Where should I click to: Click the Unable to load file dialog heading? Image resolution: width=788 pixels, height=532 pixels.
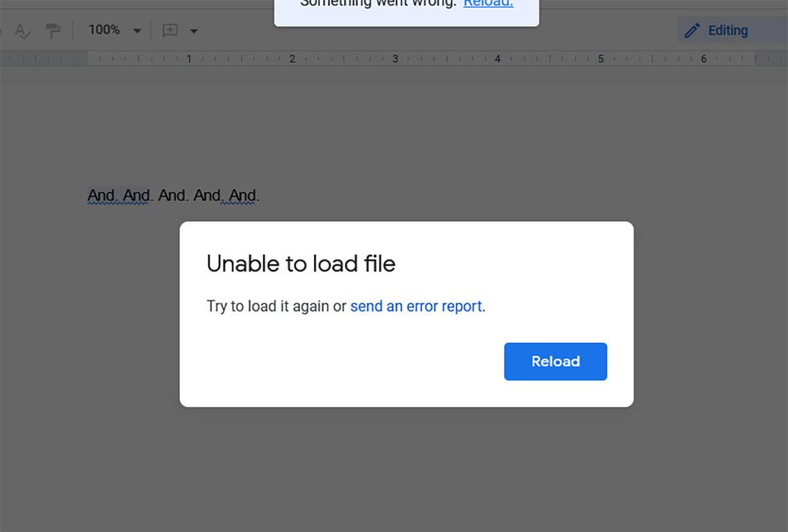[x=301, y=264]
